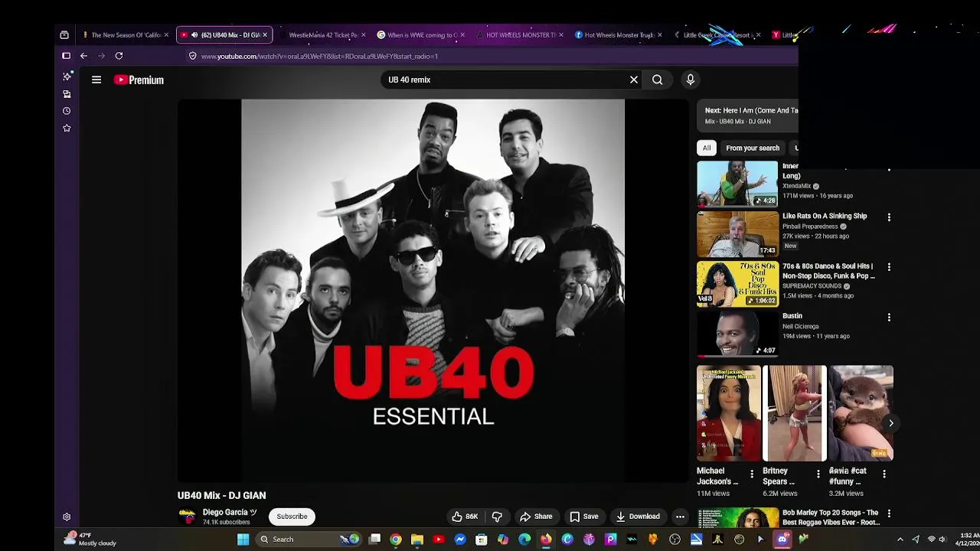This screenshot has height=551, width=980.
Task: Open Chrome from the taskbar
Action: pos(396,540)
